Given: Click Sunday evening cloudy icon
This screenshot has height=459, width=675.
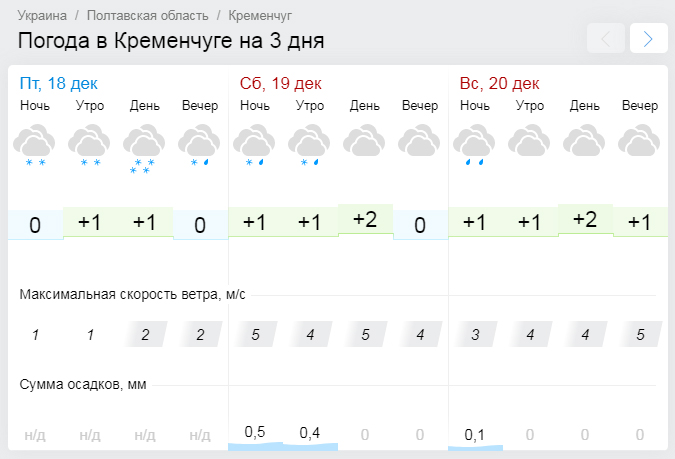Looking at the screenshot, I should [x=640, y=141].
